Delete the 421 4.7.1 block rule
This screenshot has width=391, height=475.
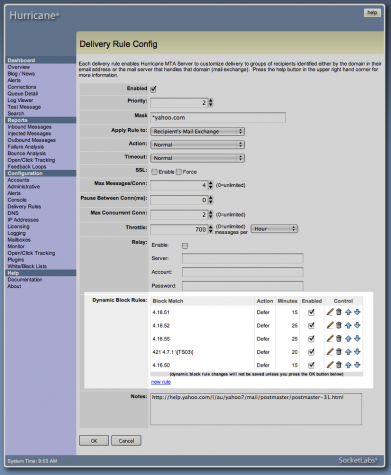(x=339, y=352)
